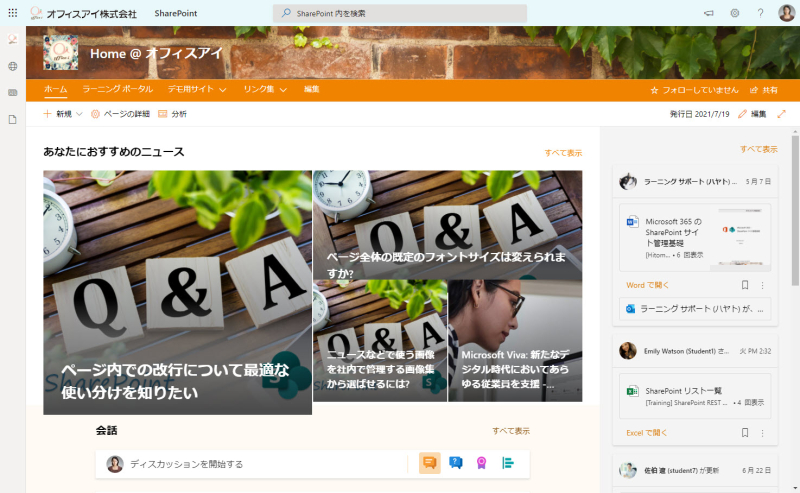Bookmark the Excel document card

click(x=745, y=433)
